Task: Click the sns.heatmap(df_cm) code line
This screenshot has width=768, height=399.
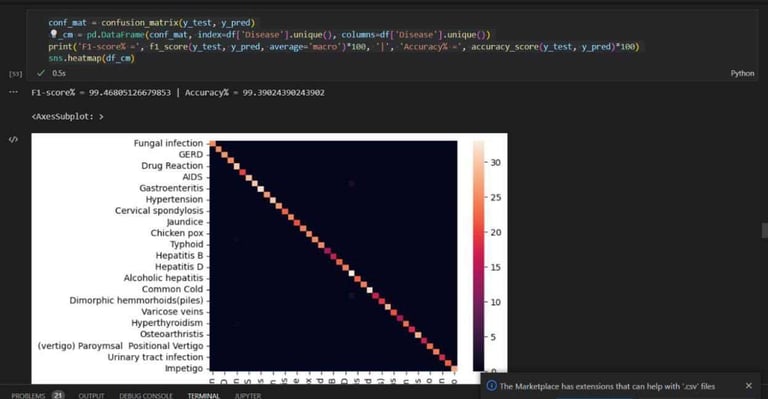Action: (91, 58)
